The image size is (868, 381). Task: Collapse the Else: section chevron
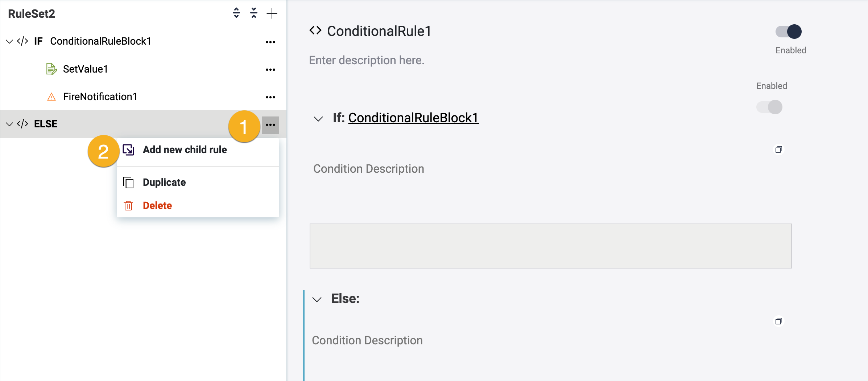click(317, 299)
